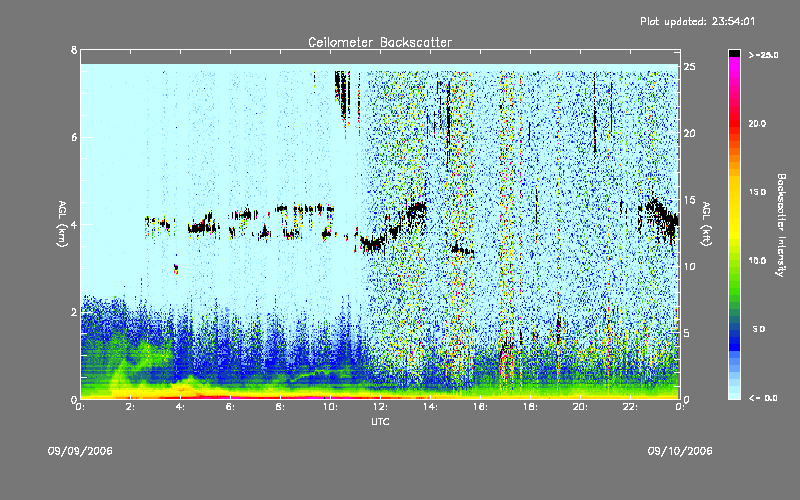The image size is (800, 500).
Task: Click the 12: hour tick on x-axis
Action: tap(380, 407)
